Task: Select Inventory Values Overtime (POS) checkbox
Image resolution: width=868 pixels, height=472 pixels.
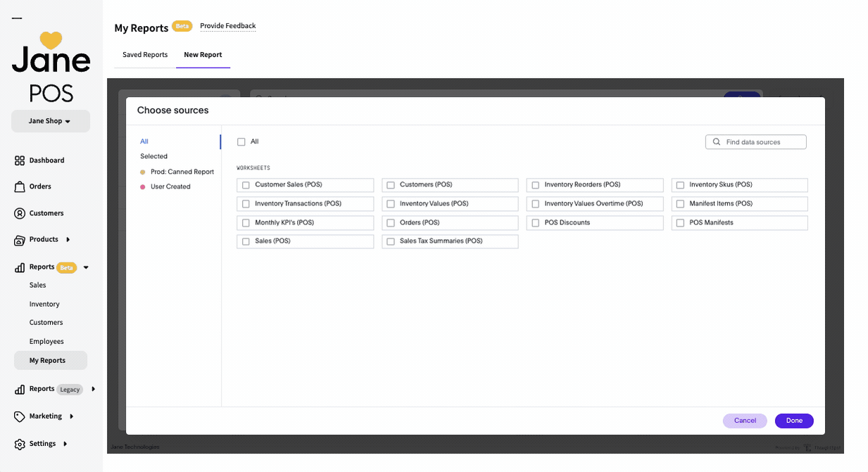Action: coord(536,204)
